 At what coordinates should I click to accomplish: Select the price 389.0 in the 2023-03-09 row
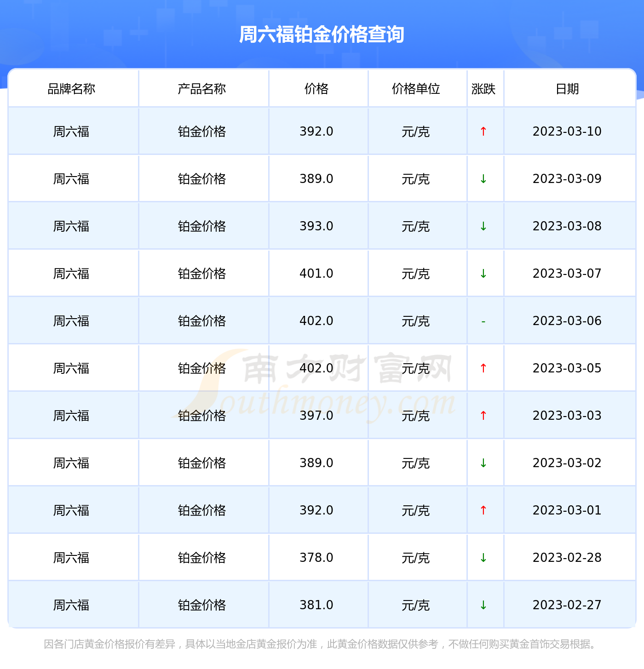[316, 179]
